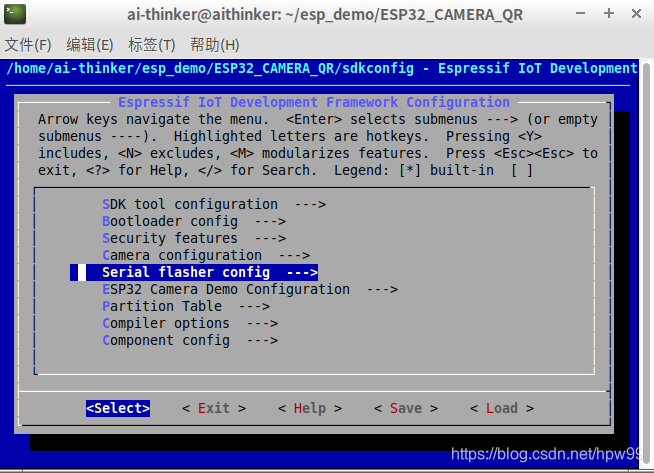Click the sdkconfig path header text
Viewport: 654px width, 473px height.
click(x=322, y=68)
